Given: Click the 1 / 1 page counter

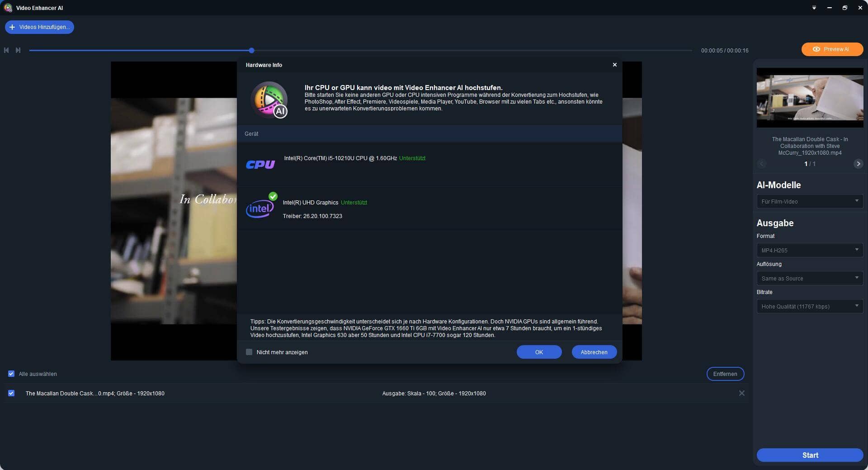Looking at the screenshot, I should point(810,164).
